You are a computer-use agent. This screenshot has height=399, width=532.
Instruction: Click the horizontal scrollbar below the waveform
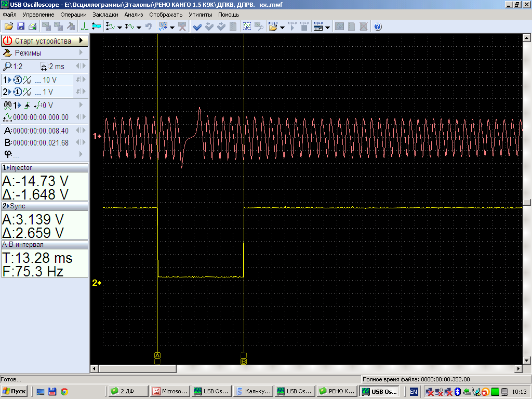pyautogui.click(x=307, y=368)
